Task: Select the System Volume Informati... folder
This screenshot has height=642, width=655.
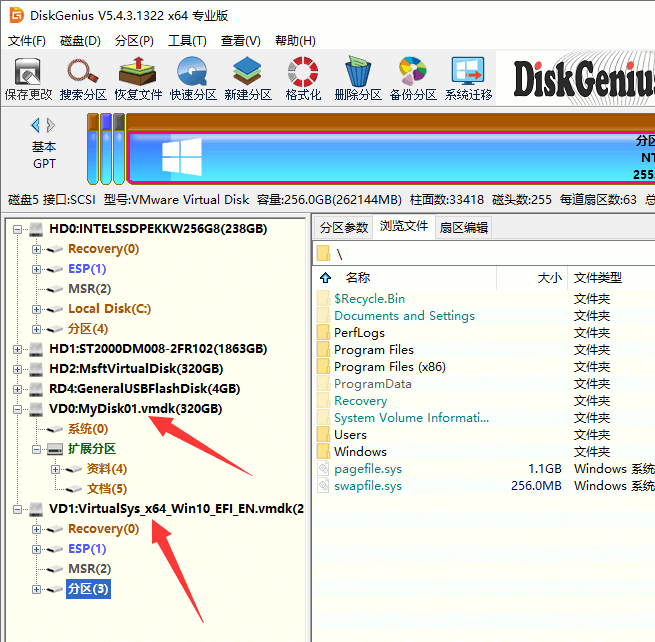Action: 411,418
